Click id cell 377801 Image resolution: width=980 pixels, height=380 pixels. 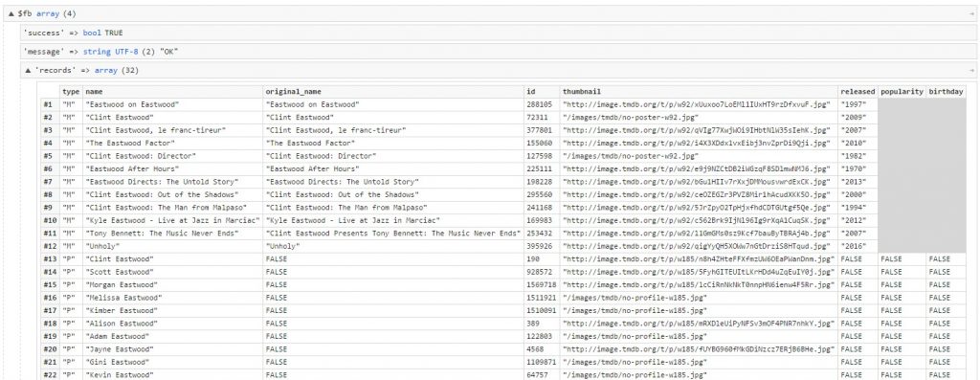pos(542,130)
